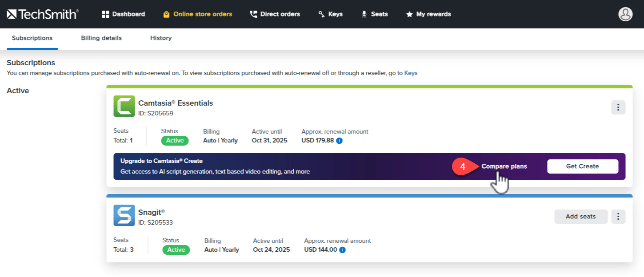Open Direct orders navigation item
Image resolution: width=644 pixels, height=277 pixels.
click(x=275, y=14)
